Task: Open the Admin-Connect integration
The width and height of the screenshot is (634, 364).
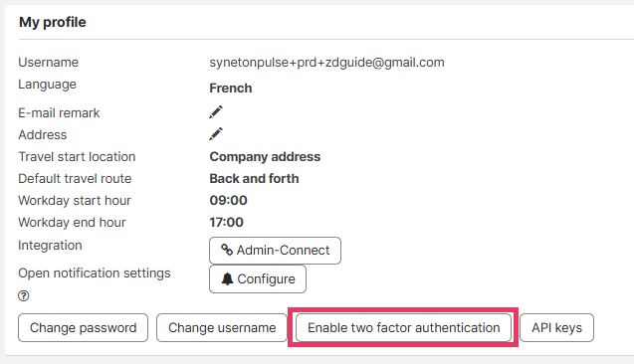Action: coord(275,251)
